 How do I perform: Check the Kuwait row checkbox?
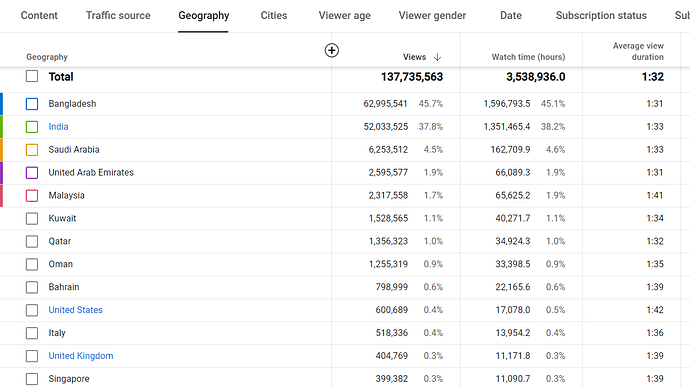point(32,218)
